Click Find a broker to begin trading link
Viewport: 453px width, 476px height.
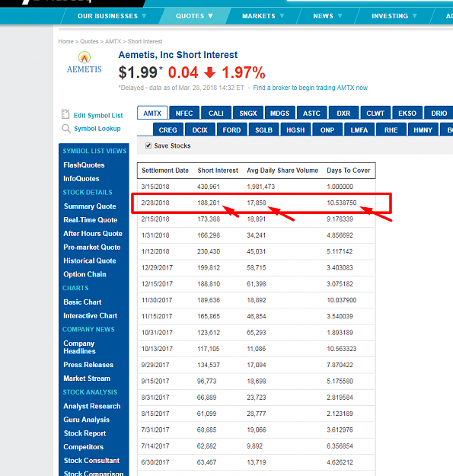pos(311,88)
